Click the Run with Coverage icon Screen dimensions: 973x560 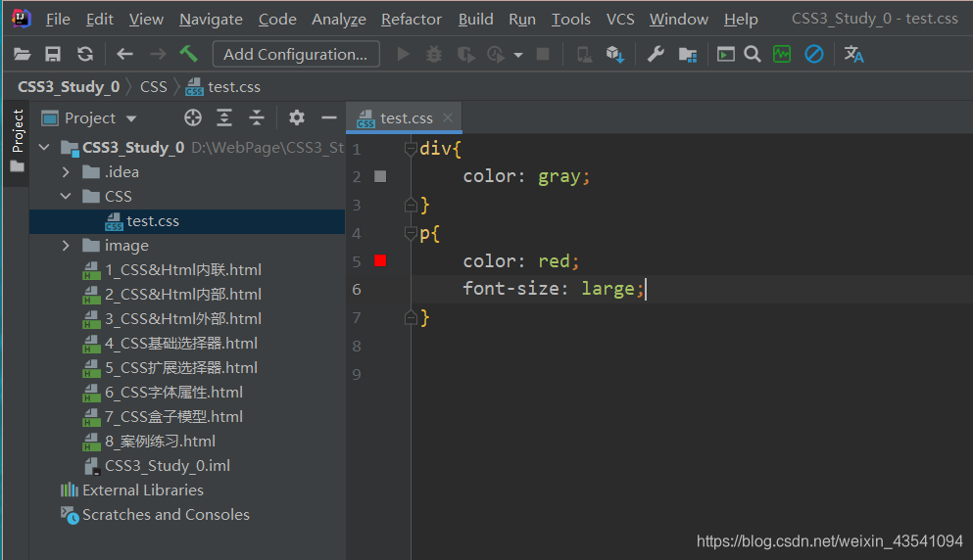click(x=466, y=55)
